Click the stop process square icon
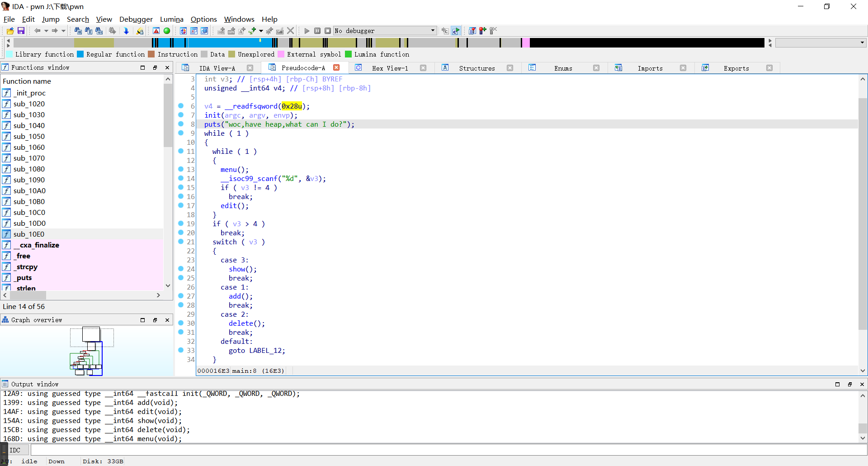 pyautogui.click(x=328, y=31)
